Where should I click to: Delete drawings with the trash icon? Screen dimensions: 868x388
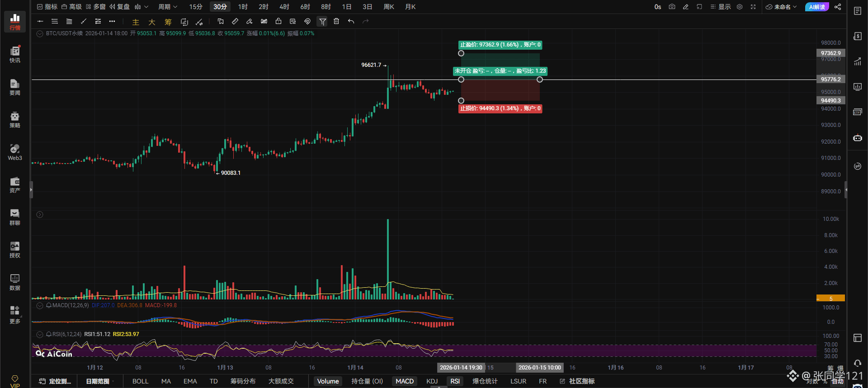(x=336, y=21)
